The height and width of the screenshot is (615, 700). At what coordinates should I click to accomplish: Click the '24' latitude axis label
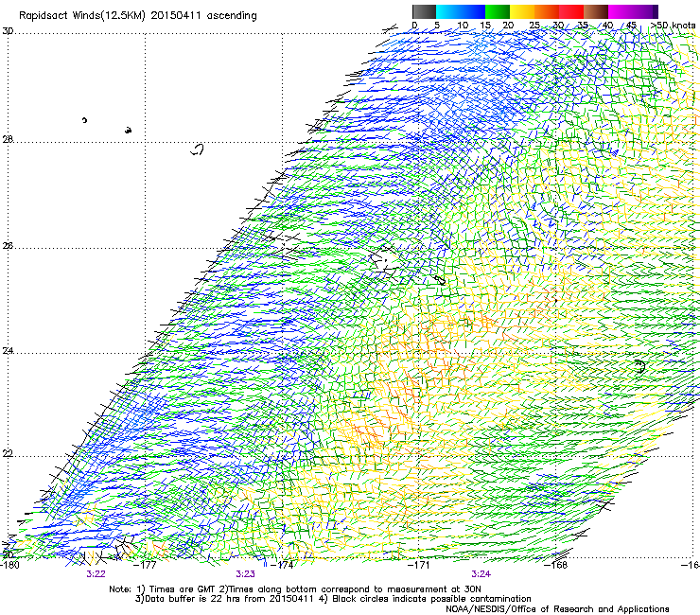coord(8,351)
